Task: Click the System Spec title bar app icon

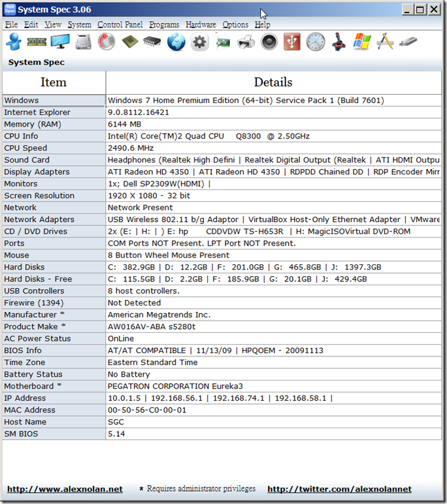Action: pyautogui.click(x=10, y=9)
